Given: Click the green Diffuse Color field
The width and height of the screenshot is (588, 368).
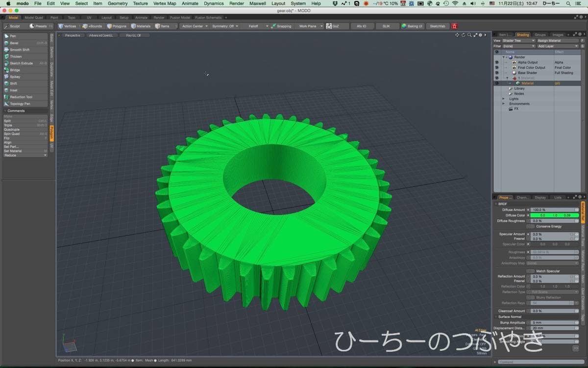Looking at the screenshot, I should (x=552, y=215).
